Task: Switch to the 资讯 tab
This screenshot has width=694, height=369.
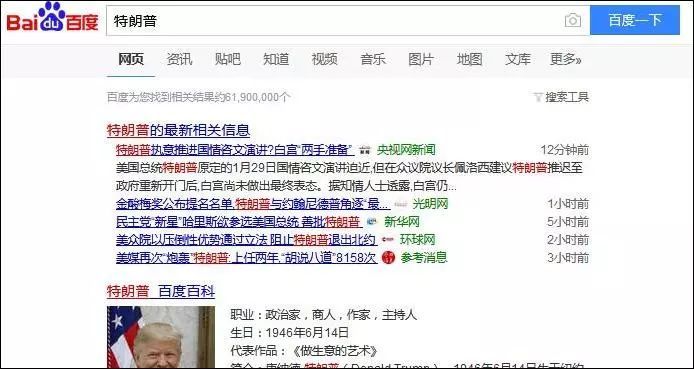Action: click(x=179, y=59)
